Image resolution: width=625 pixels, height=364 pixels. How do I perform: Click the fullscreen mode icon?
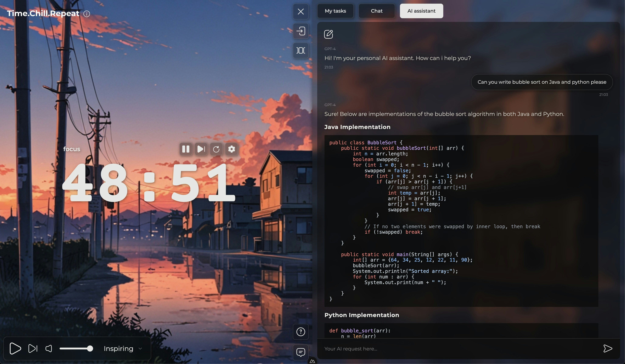coord(301,51)
